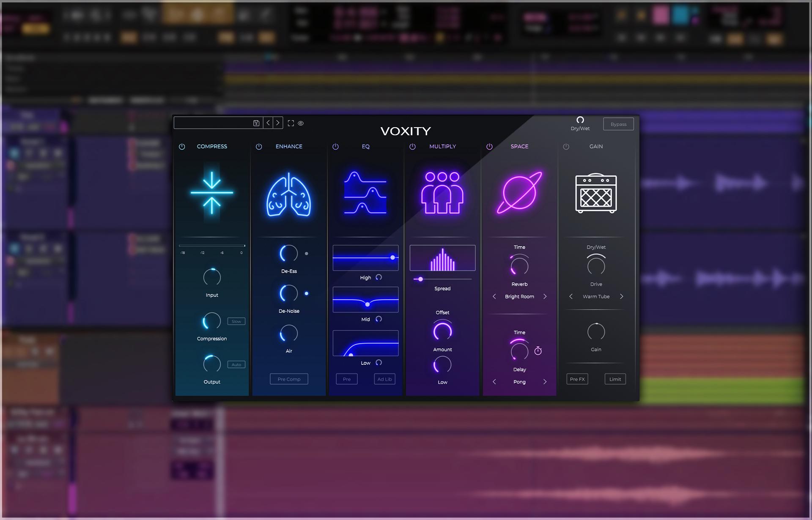Click the save preset disk icon
812x520 pixels.
(x=256, y=123)
